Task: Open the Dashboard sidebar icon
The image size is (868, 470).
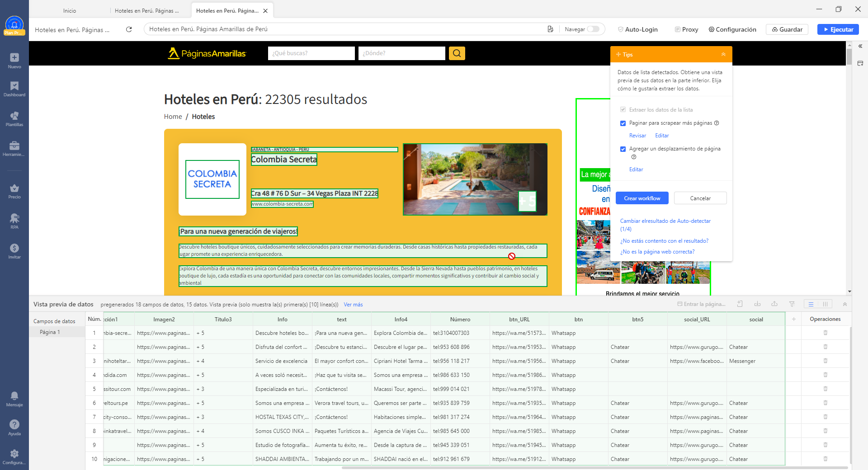Action: 14,89
